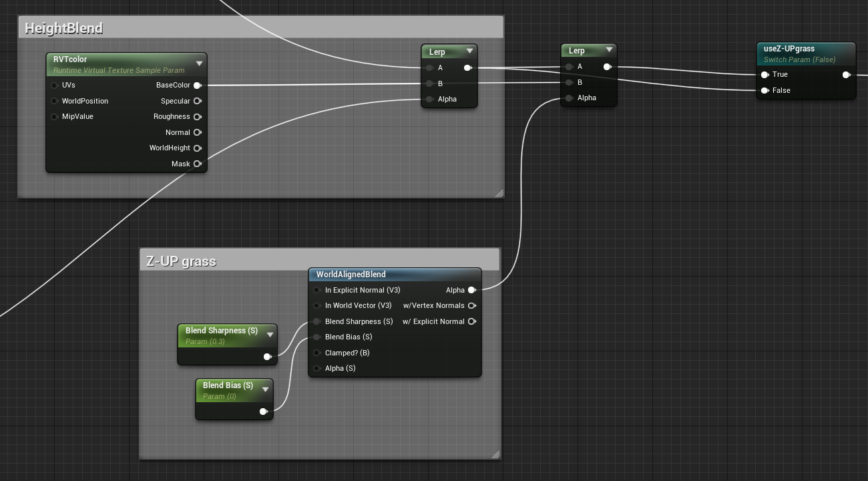Click the WorldHeight output pin on RVTcolor
The image size is (868, 481).
click(x=198, y=148)
